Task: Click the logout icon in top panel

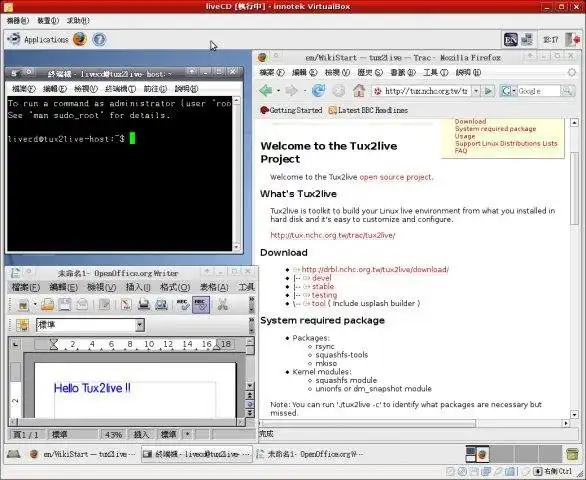Action: (572, 40)
